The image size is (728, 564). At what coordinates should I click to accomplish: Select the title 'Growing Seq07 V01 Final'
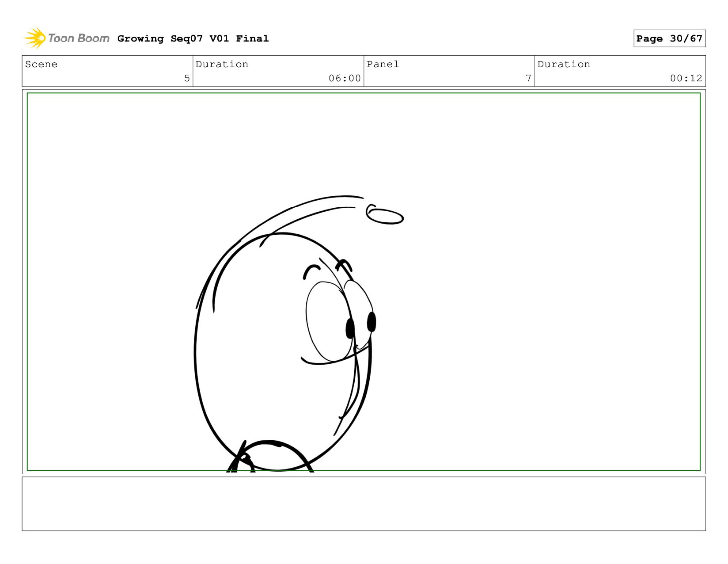coord(193,38)
